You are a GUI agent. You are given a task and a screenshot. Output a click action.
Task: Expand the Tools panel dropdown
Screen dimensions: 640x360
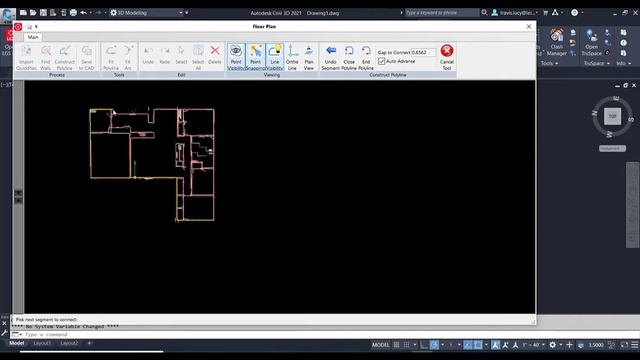[x=549, y=63]
